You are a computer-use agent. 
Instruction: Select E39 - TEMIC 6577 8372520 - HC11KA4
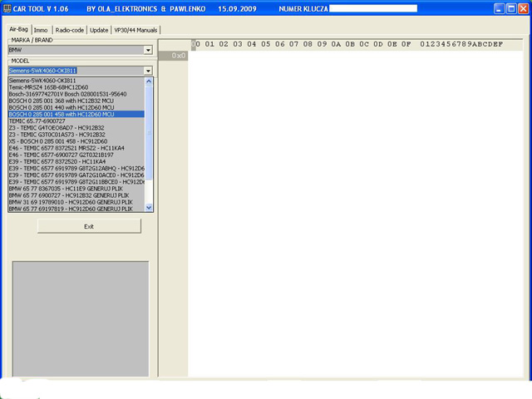[76, 162]
